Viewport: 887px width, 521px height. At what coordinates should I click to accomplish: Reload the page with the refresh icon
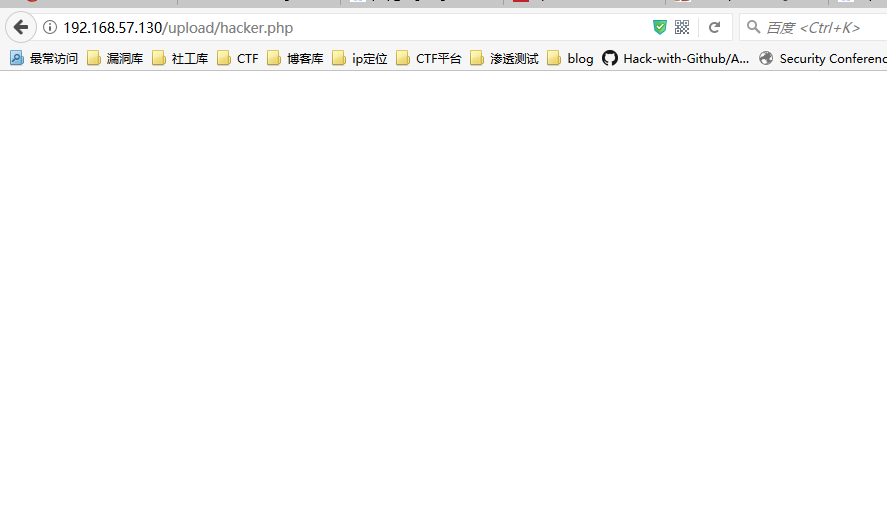tap(714, 27)
